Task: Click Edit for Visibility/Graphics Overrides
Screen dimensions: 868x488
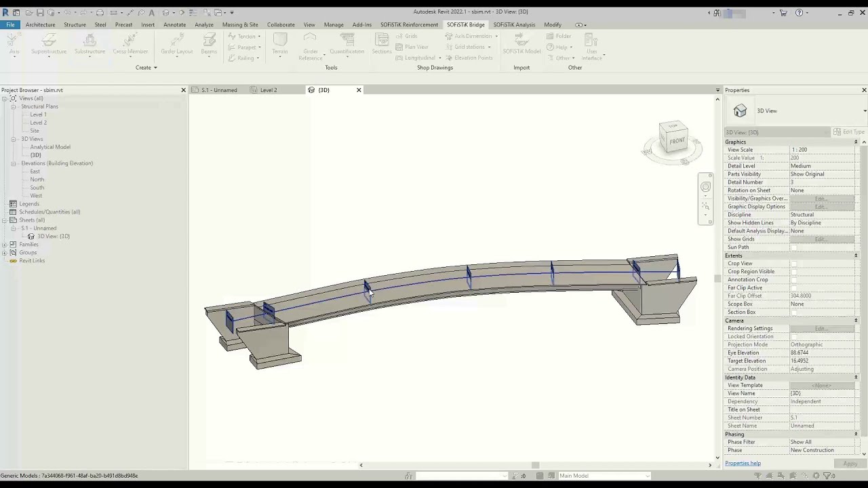Action: [821, 199]
